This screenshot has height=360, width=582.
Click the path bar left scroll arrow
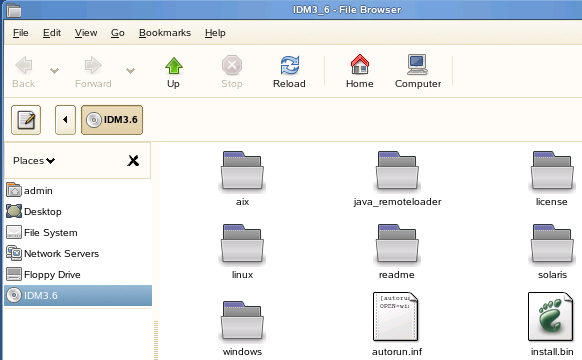click(x=65, y=120)
